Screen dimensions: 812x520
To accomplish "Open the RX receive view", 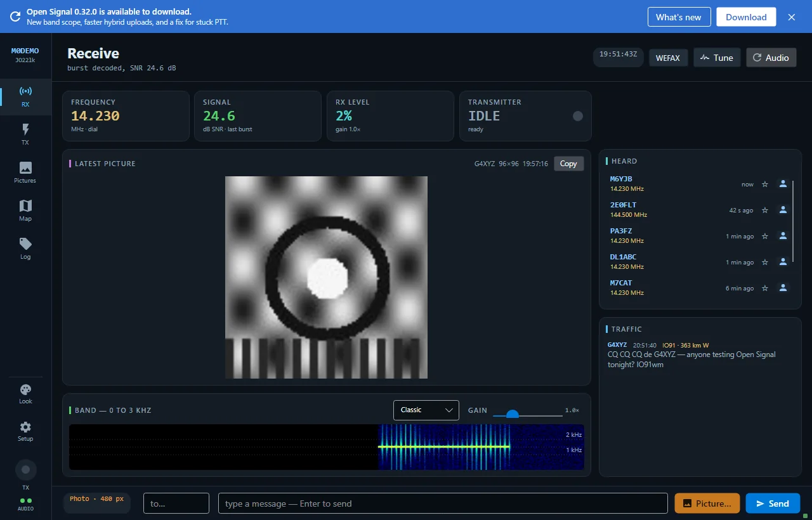I will point(25,96).
